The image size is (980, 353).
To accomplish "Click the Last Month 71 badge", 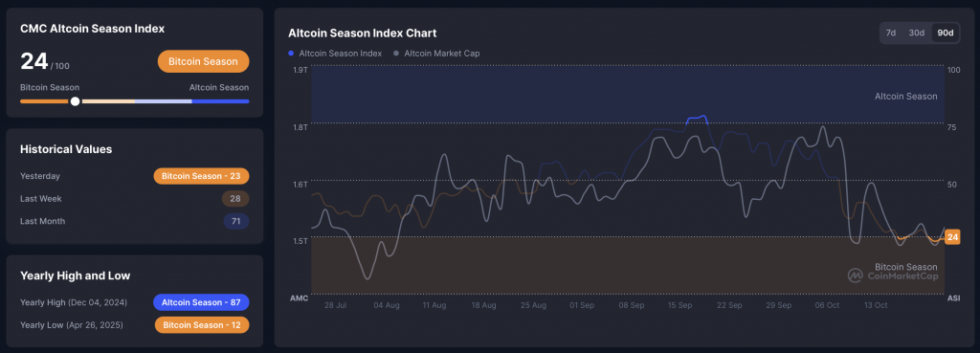I will tap(236, 221).
